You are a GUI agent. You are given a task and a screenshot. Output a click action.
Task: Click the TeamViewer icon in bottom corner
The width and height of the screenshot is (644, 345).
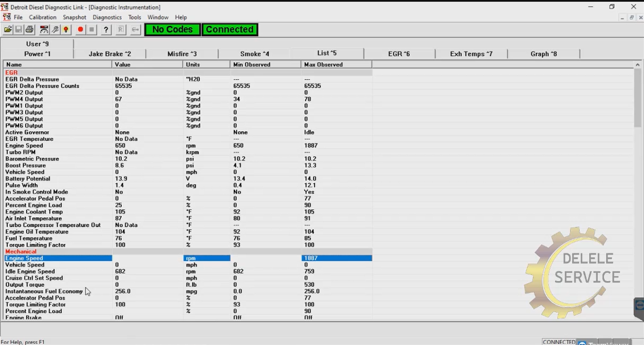pyautogui.click(x=582, y=343)
